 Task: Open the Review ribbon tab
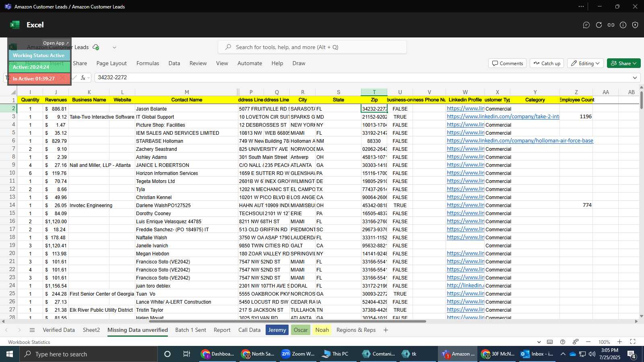point(198,63)
